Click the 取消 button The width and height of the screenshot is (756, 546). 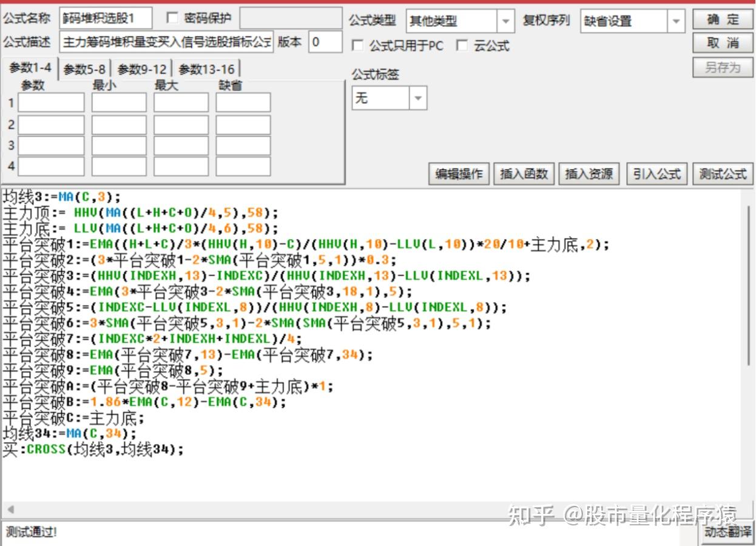click(x=723, y=43)
